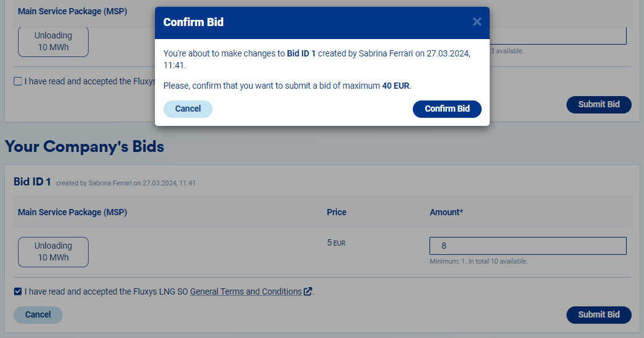Click the Submit Bid button above Your Company's Bids
The width and height of the screenshot is (644, 338).
[599, 105]
